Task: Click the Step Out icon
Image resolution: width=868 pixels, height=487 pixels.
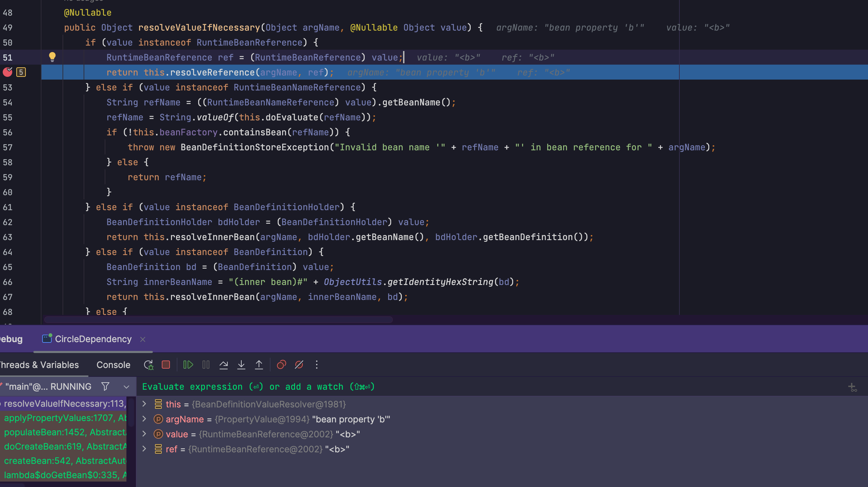Action: (x=259, y=365)
